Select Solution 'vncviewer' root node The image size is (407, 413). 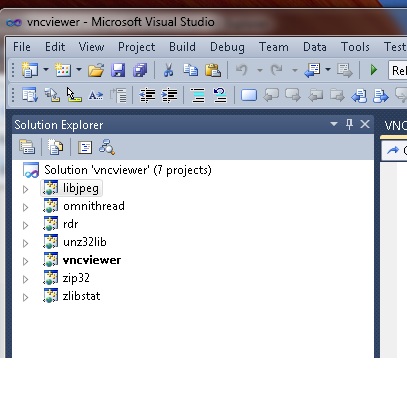point(128,170)
